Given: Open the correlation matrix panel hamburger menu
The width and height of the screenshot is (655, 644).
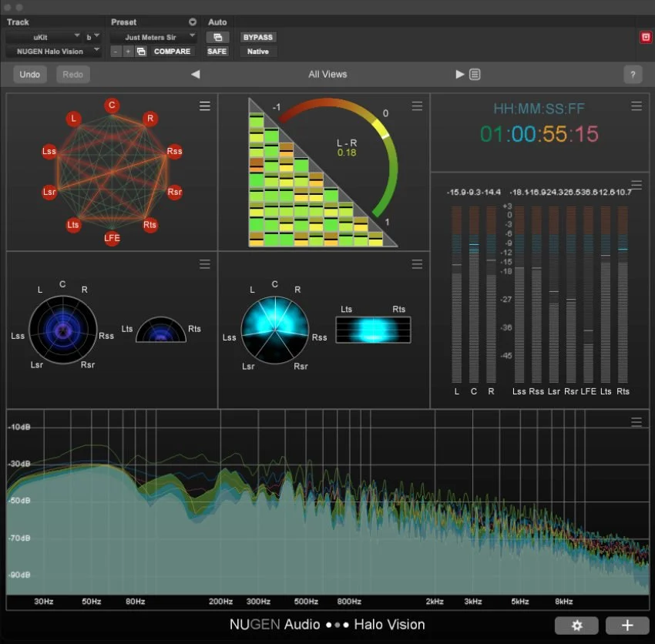Looking at the screenshot, I should pos(417,106).
